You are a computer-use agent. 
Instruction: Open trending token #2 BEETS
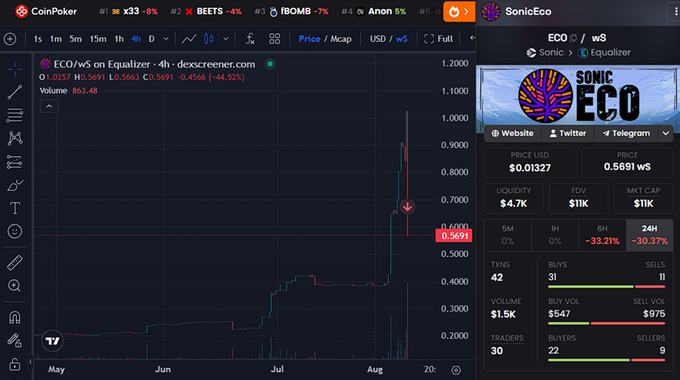(206, 11)
